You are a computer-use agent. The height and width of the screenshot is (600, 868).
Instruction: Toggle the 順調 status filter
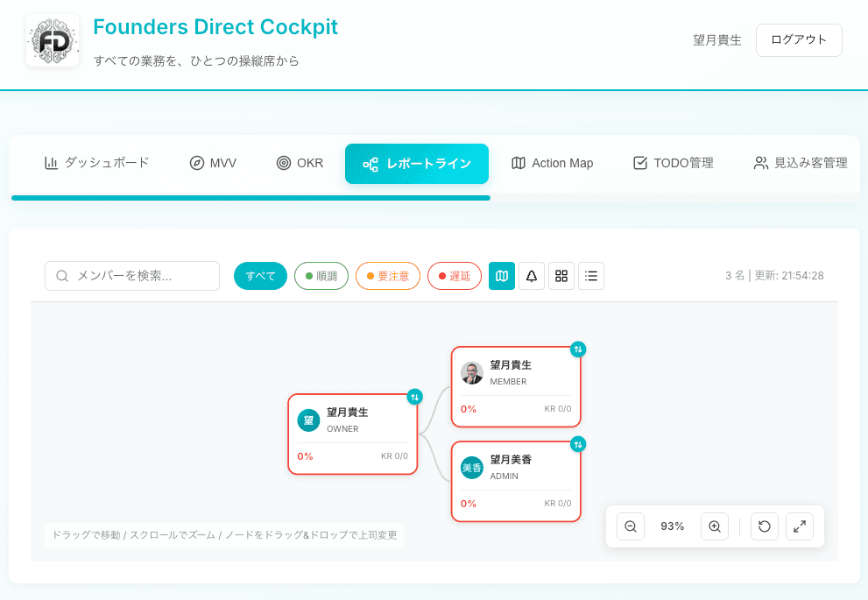[x=321, y=275]
